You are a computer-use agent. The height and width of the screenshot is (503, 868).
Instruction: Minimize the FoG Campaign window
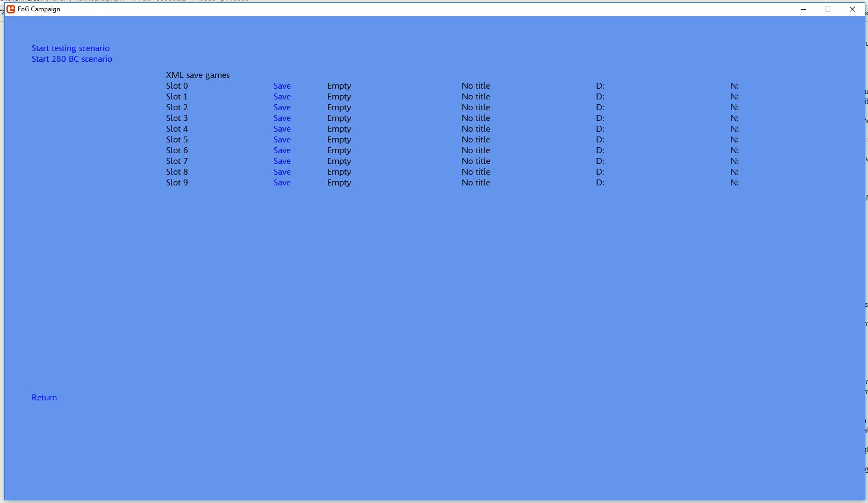point(804,9)
